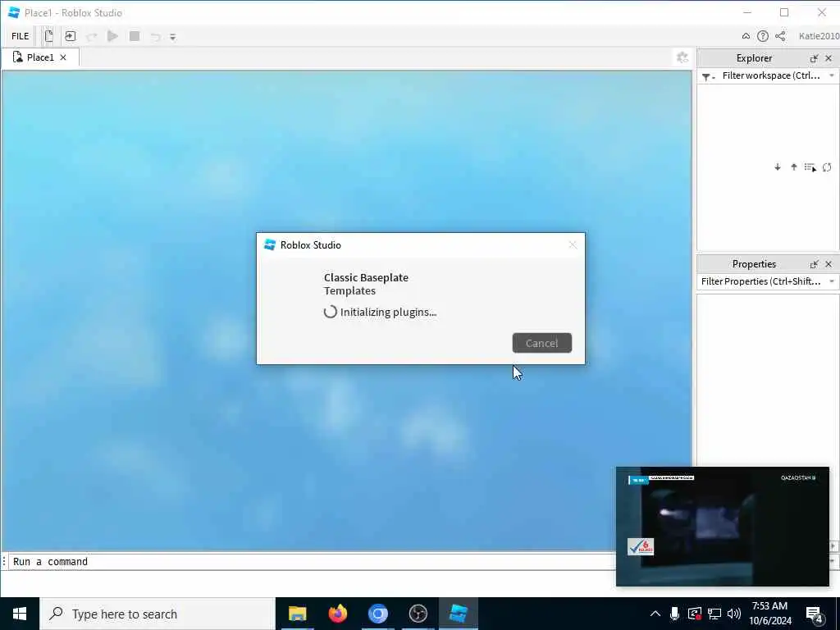840x630 pixels.
Task: Click the New file toolbar icon
Action: tap(48, 36)
